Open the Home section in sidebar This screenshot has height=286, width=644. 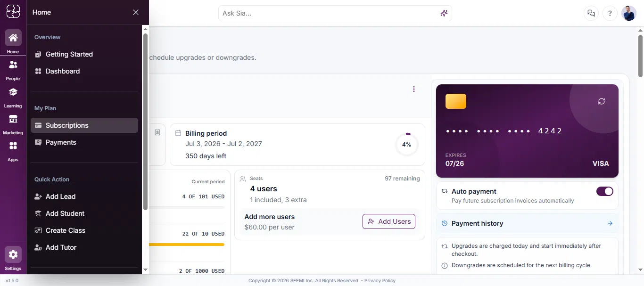(x=13, y=42)
